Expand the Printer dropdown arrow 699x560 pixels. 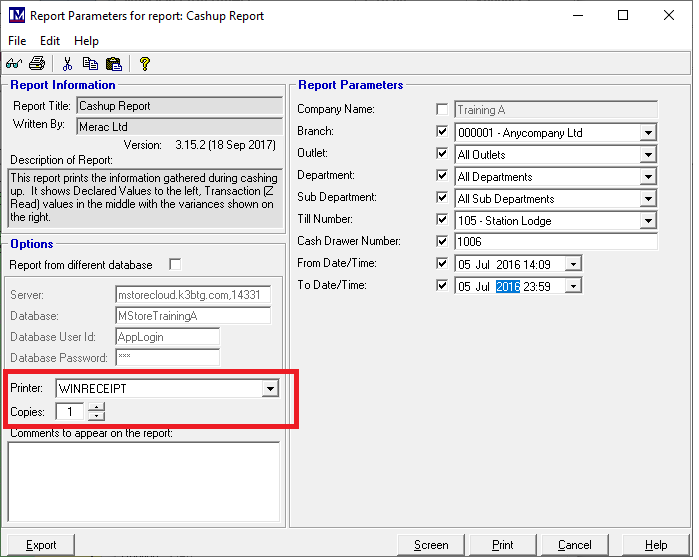(270, 389)
